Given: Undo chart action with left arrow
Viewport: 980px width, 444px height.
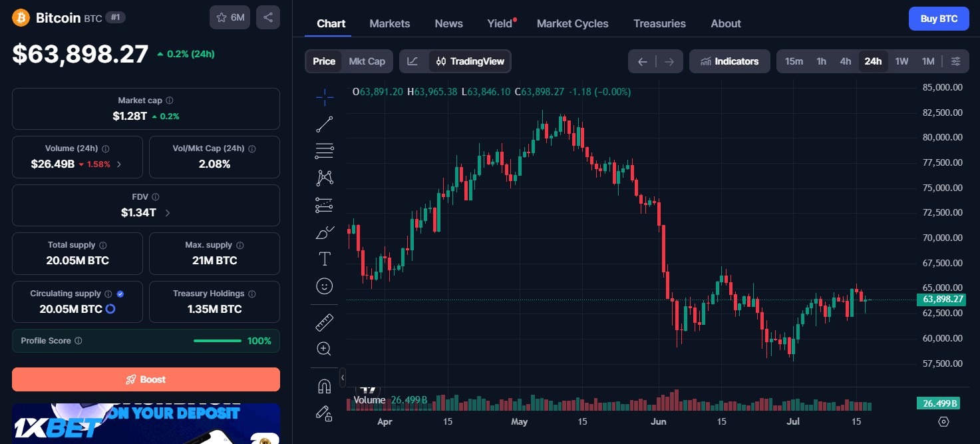Looking at the screenshot, I should [x=642, y=61].
